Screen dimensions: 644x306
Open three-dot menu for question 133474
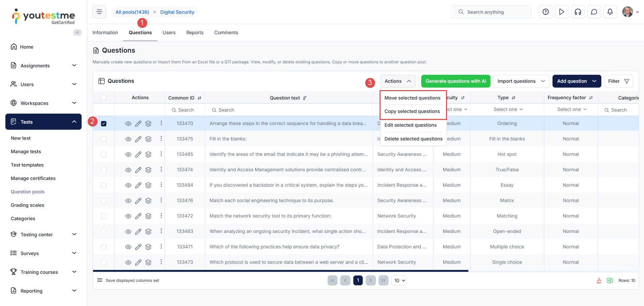click(x=161, y=170)
